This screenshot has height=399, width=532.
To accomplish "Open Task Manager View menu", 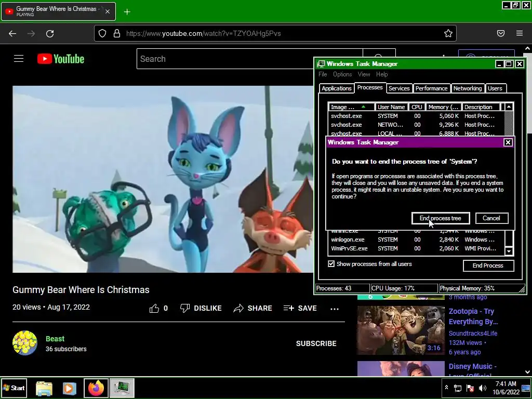I will click(x=364, y=74).
